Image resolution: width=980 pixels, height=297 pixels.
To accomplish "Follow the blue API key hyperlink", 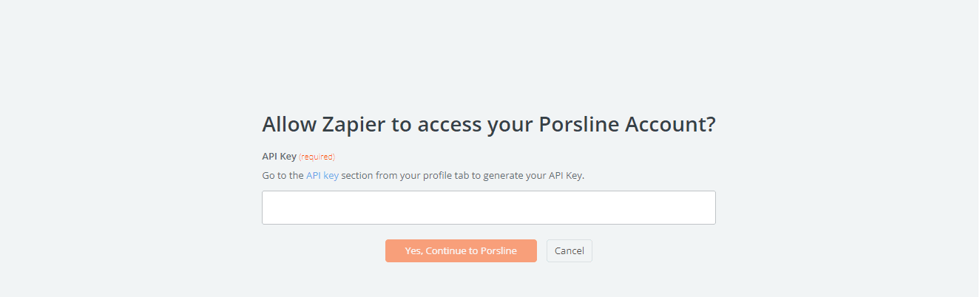I will pos(322,176).
